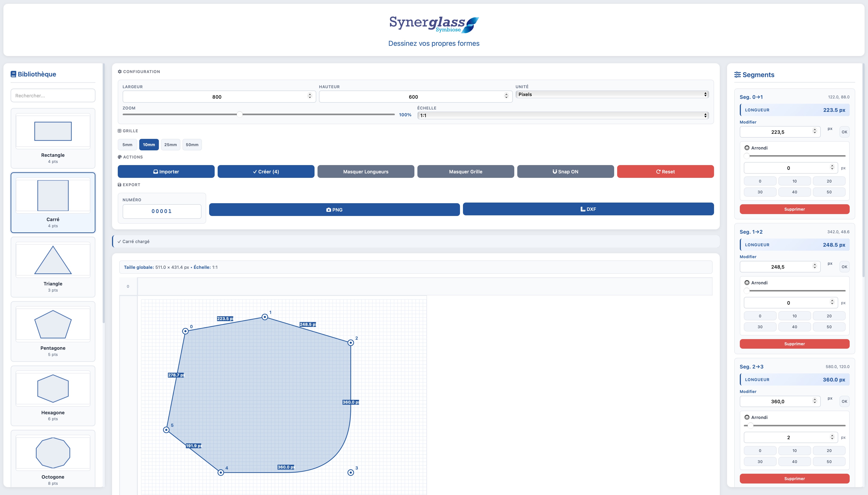The width and height of the screenshot is (868, 495).
Task: Open the Largeur stepper control
Action: 310,96
